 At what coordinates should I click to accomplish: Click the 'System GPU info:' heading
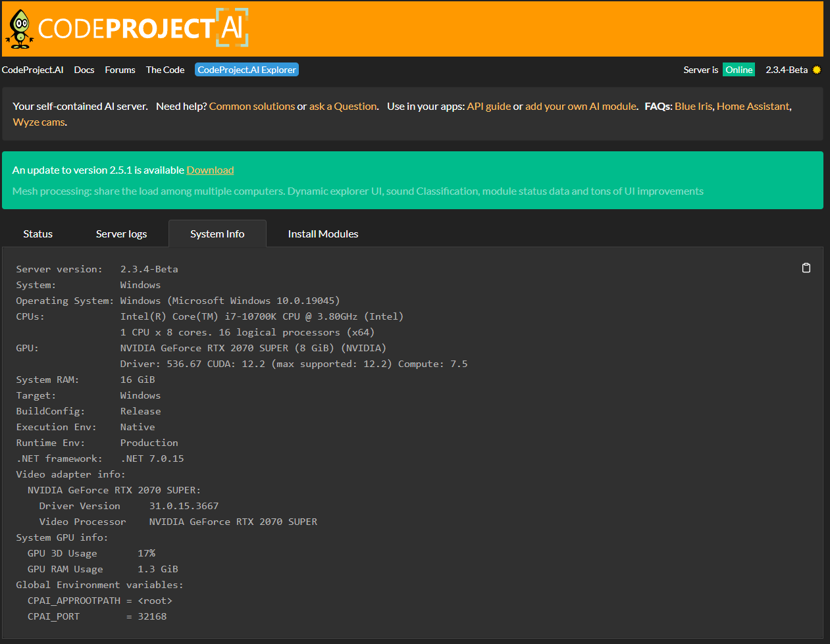[63, 537]
